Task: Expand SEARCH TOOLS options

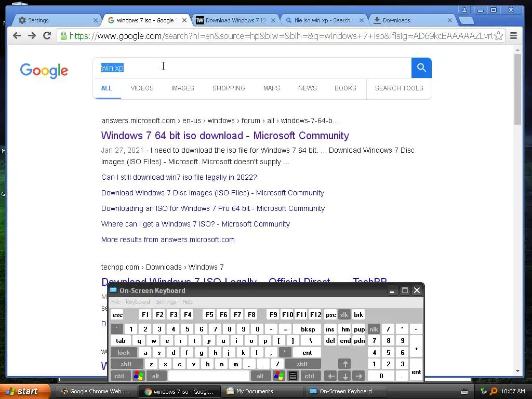Action: pyautogui.click(x=399, y=88)
